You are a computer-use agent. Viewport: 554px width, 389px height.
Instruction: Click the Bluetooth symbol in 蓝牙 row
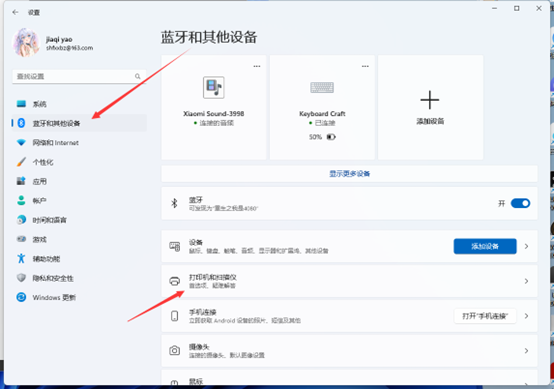(x=174, y=203)
